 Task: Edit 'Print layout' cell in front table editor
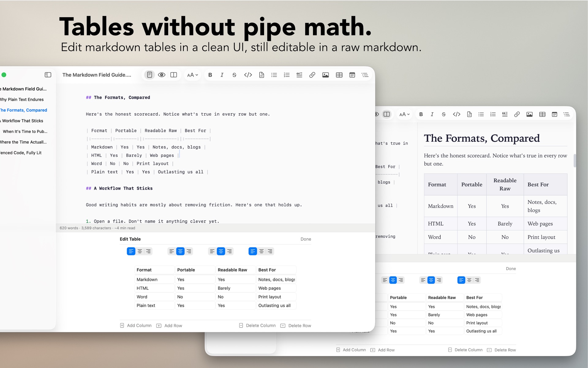tap(276, 297)
